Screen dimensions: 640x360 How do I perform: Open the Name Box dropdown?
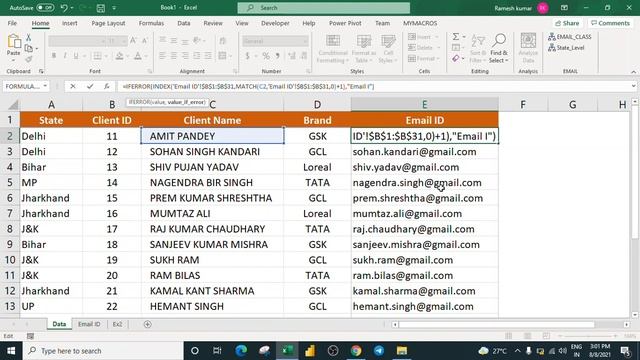pyautogui.click(x=45, y=86)
